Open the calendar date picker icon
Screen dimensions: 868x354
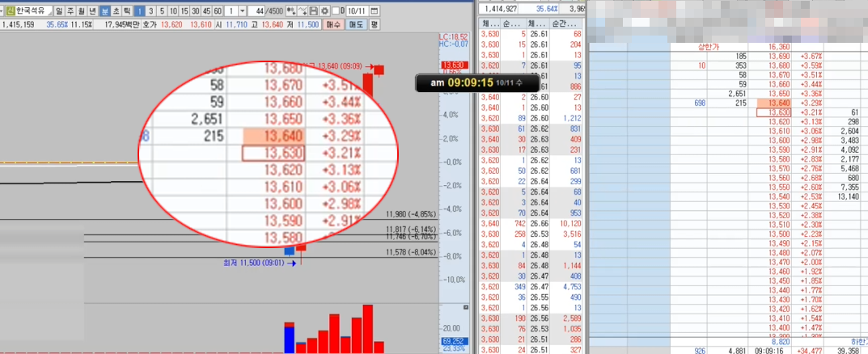375,11
